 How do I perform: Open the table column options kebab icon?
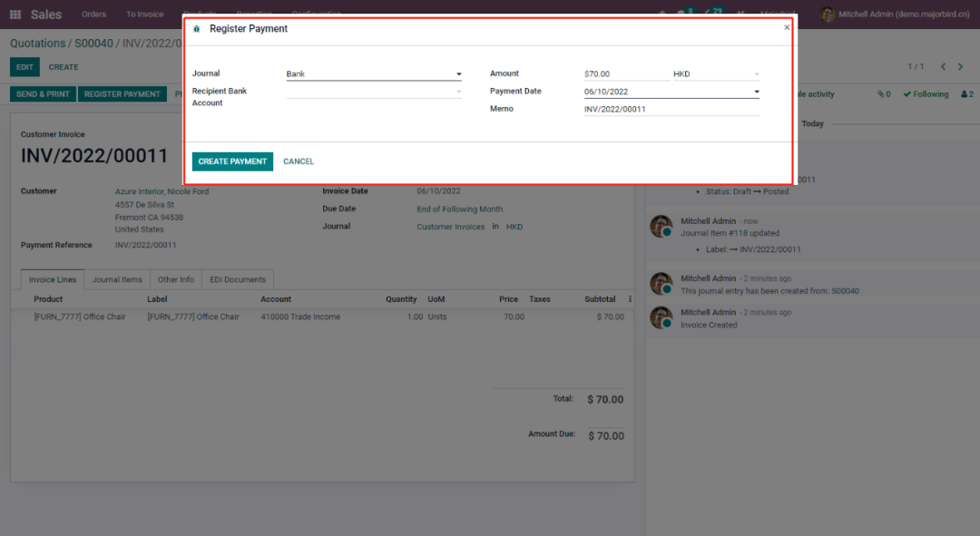630,299
